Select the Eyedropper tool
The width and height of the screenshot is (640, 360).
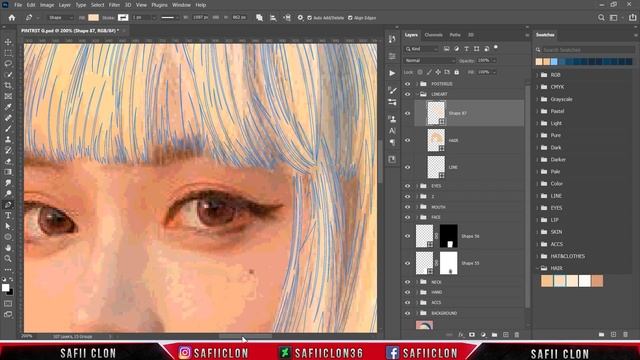click(x=8, y=107)
